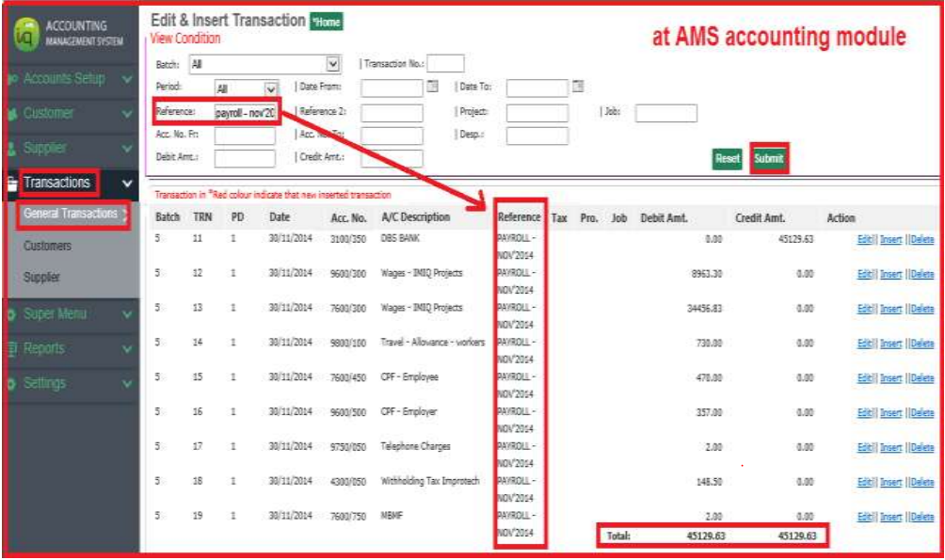Open the Batch dropdown list
The width and height of the screenshot is (945, 560).
[x=331, y=64]
